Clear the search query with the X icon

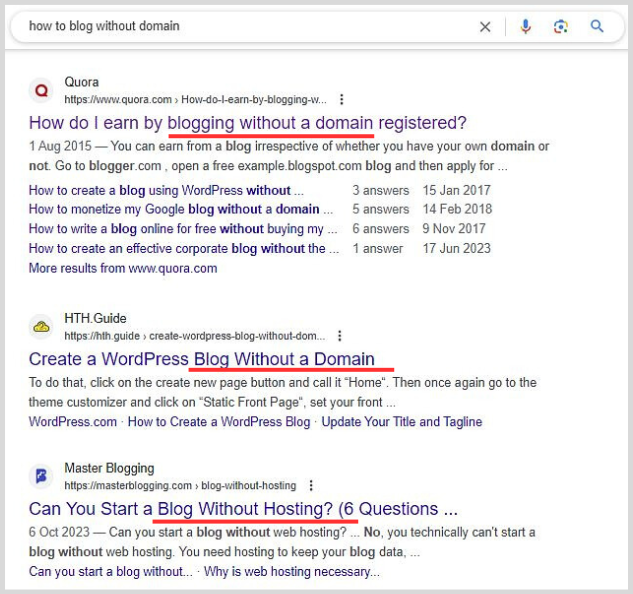485,27
